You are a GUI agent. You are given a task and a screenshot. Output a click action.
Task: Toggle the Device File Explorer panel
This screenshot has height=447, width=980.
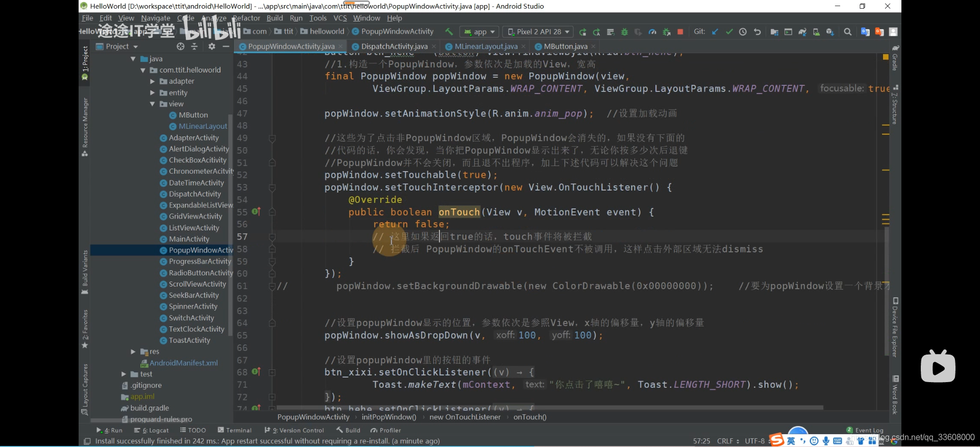[x=895, y=327]
